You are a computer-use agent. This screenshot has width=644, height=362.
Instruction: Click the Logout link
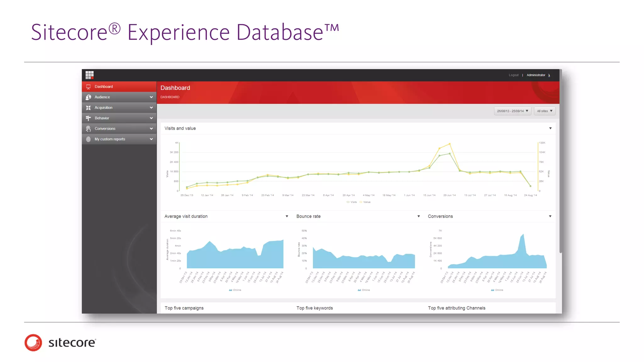tap(514, 75)
